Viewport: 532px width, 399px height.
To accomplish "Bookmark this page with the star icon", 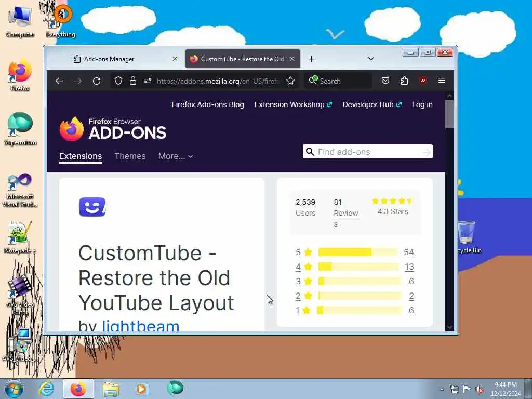I will coord(290,81).
